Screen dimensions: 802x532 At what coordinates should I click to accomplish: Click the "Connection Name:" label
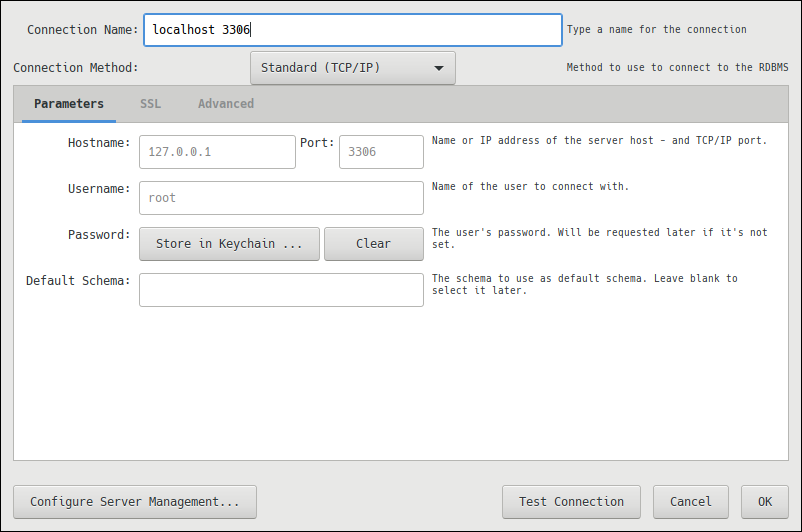pyautogui.click(x=83, y=30)
